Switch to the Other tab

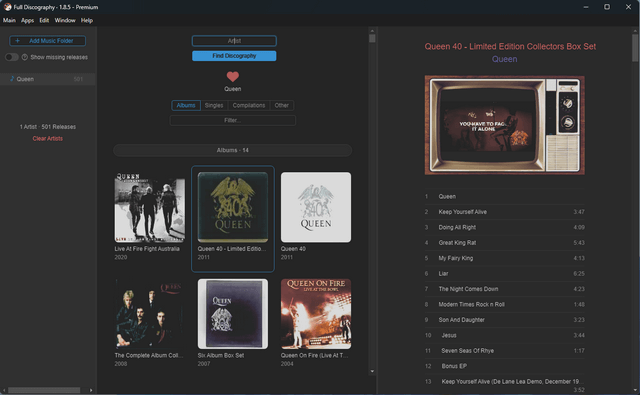click(x=282, y=105)
